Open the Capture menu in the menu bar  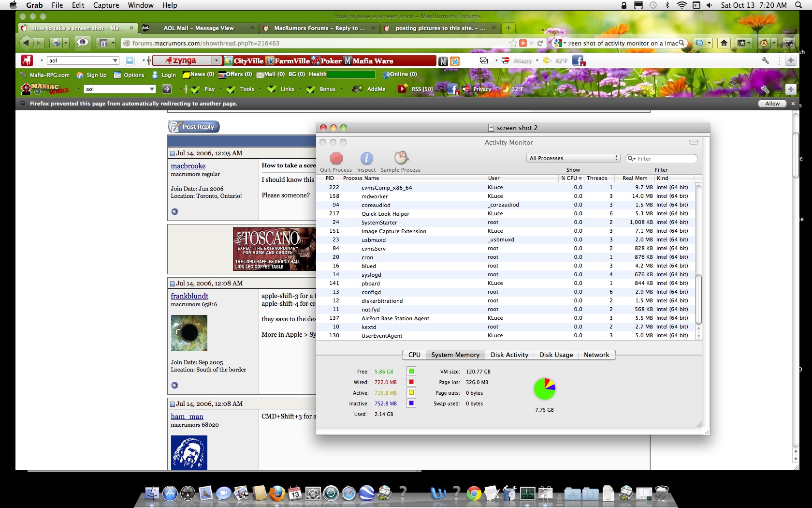[106, 5]
